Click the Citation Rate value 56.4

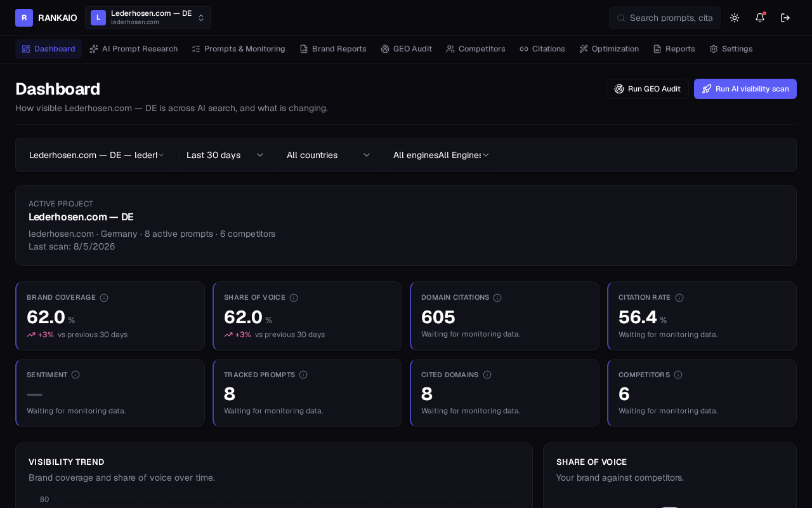tap(638, 317)
